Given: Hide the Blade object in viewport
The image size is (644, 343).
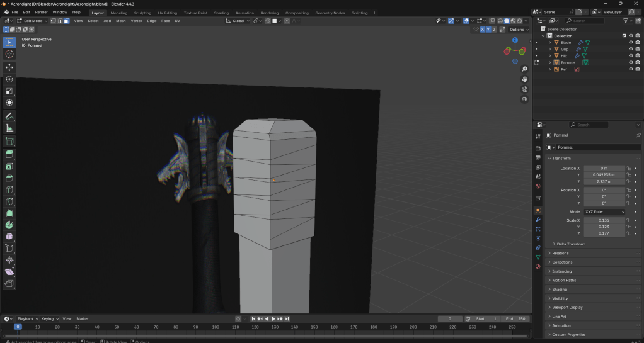Looking at the screenshot, I should pos(630,42).
